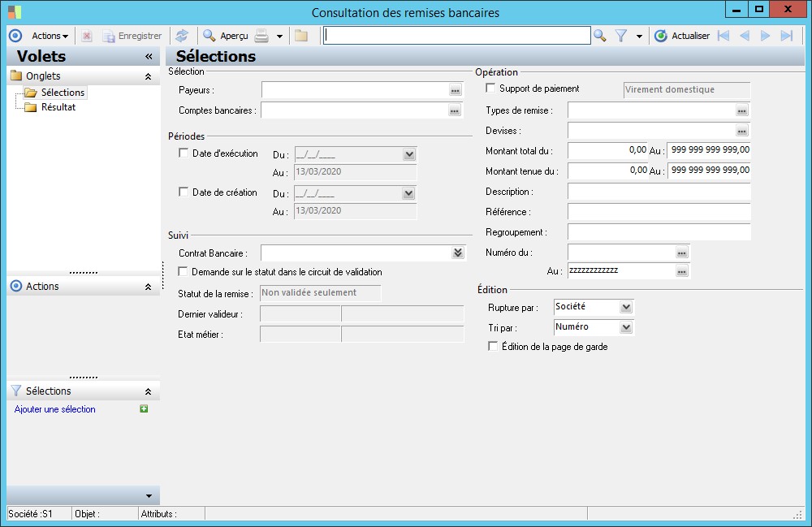Image resolution: width=812 pixels, height=527 pixels.
Task: Click the search magnifier next to search box
Action: pyautogui.click(x=599, y=36)
